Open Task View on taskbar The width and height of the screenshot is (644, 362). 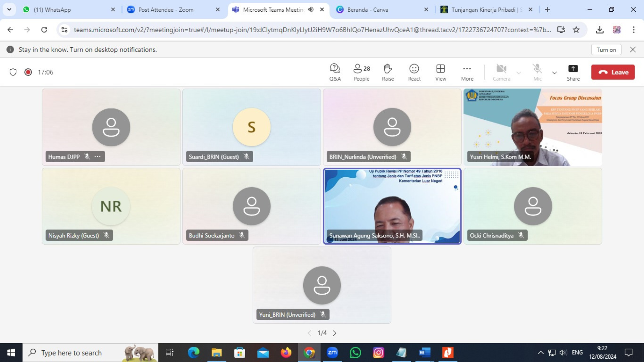click(x=169, y=353)
